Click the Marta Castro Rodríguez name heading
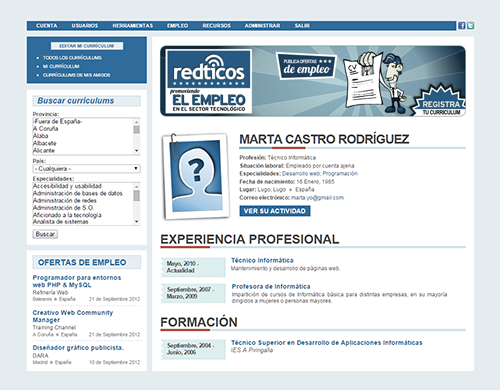 (324, 139)
